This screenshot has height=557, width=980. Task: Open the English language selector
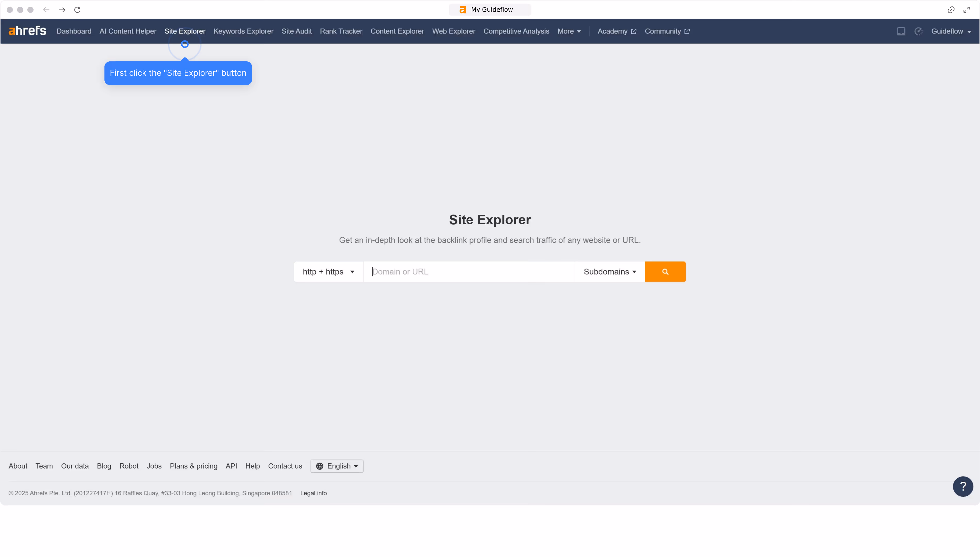(x=337, y=466)
